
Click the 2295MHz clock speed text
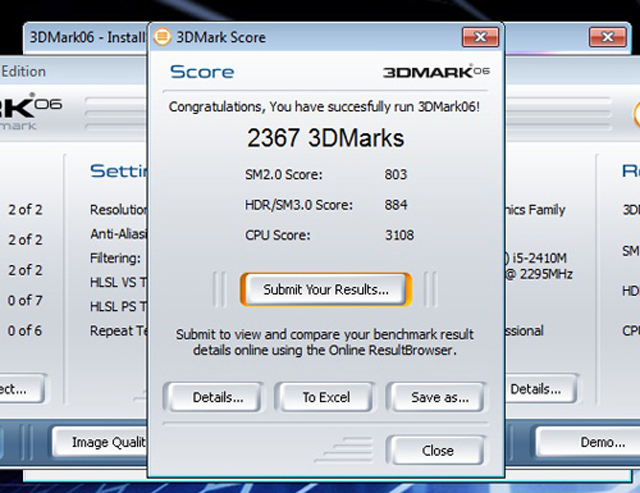tap(546, 274)
